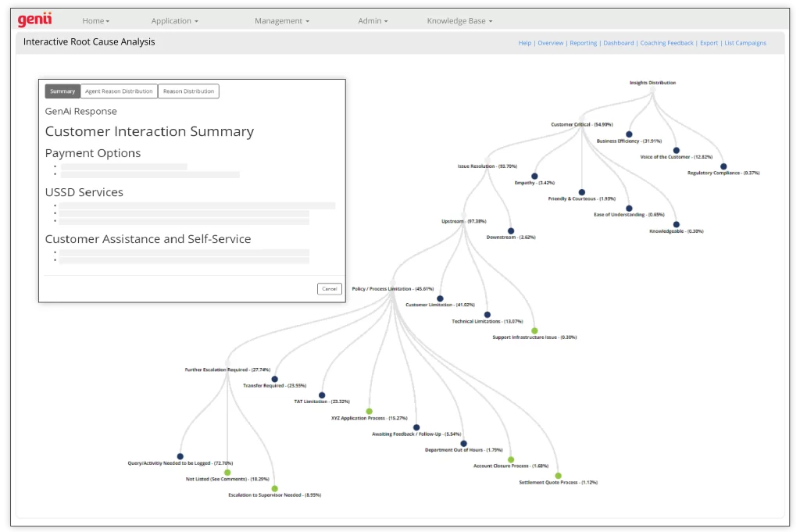Image resolution: width=800 pixels, height=532 pixels.
Task: Click the List Campaigns link
Action: coord(745,43)
